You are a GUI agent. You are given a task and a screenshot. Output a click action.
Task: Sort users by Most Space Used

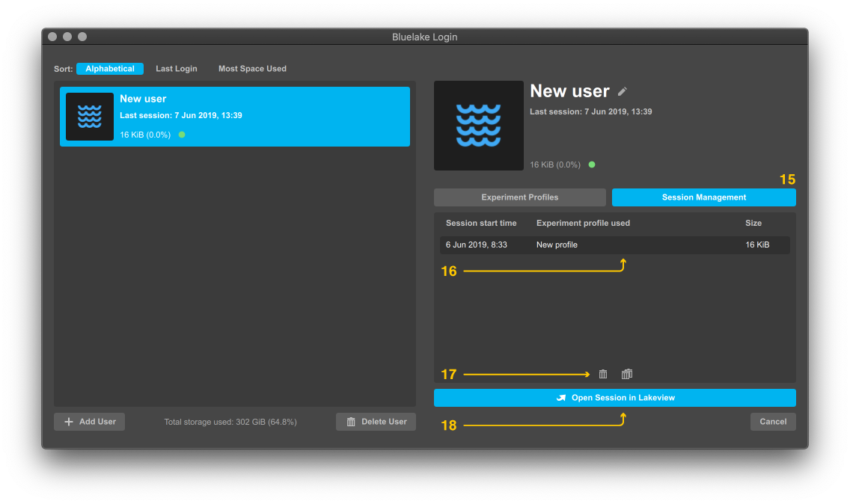pyautogui.click(x=252, y=69)
